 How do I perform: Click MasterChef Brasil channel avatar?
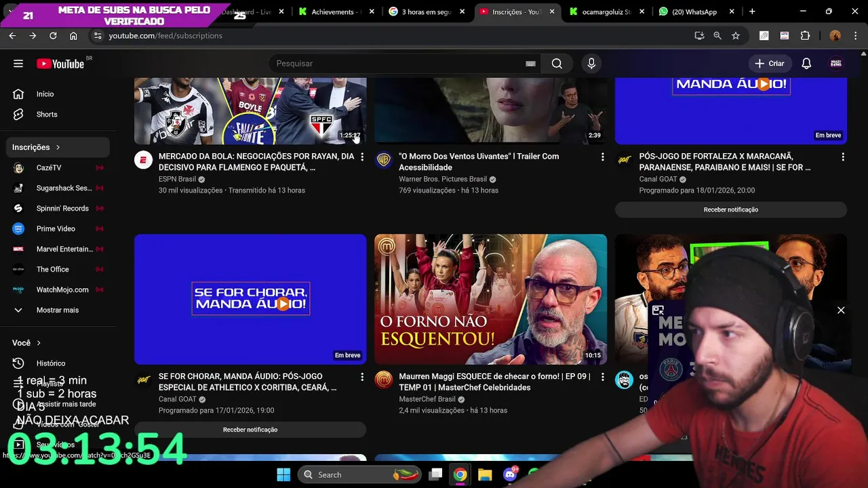(384, 380)
